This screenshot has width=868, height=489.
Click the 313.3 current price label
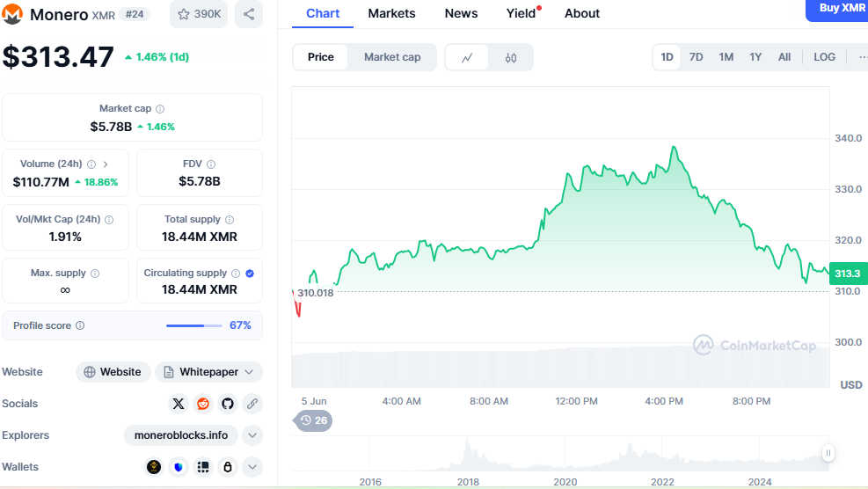[x=848, y=274]
